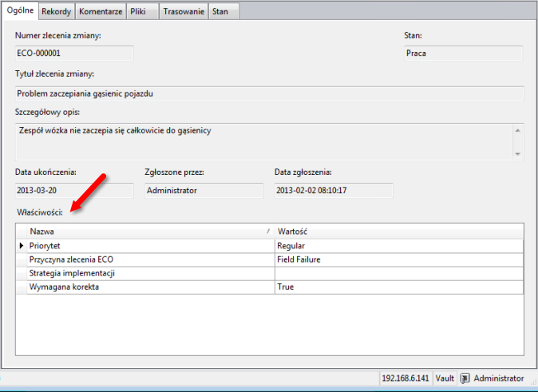Image resolution: width=538 pixels, height=392 pixels.
Task: Open the Komentarze tab
Action: pos(101,12)
